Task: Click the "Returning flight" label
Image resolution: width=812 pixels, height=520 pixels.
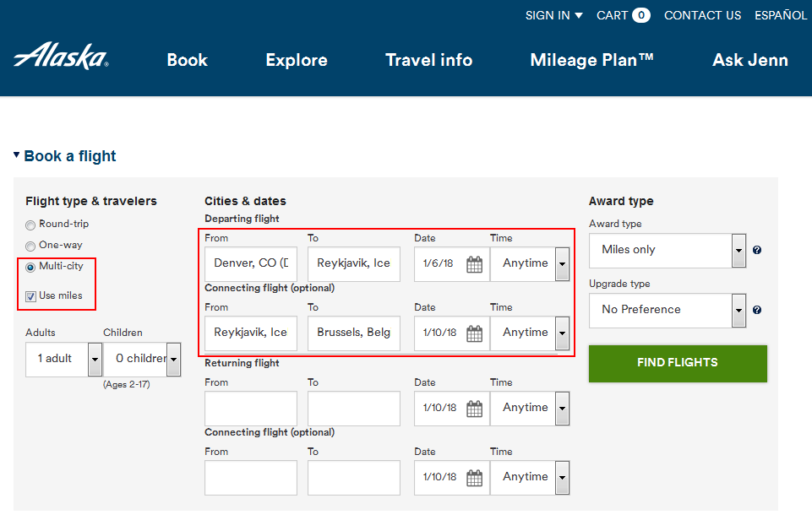Action: [x=242, y=363]
